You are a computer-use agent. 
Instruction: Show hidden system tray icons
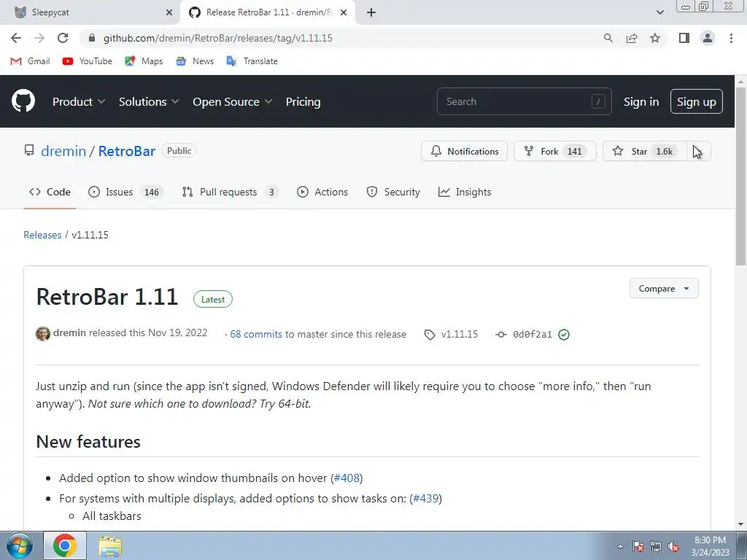(620, 546)
